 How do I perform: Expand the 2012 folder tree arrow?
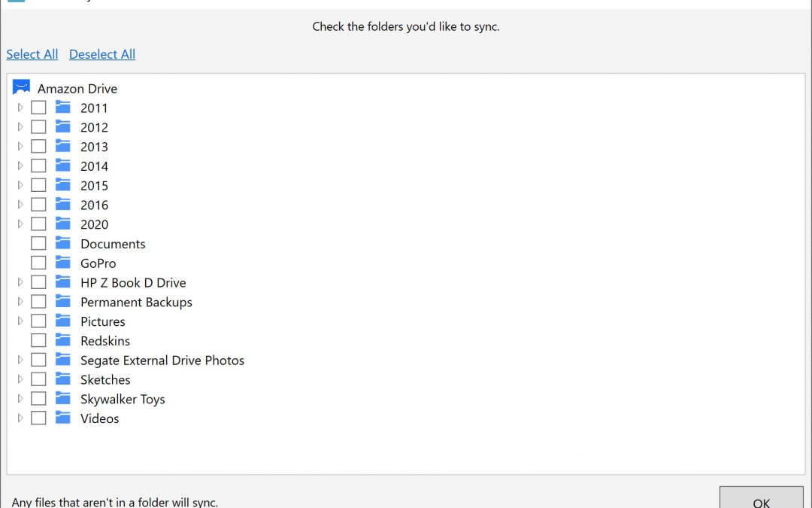(x=20, y=127)
